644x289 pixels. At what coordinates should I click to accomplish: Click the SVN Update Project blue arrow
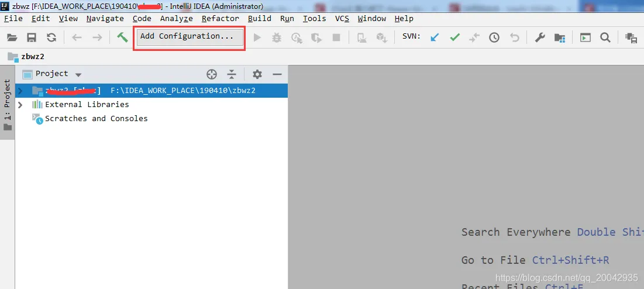[x=435, y=38]
